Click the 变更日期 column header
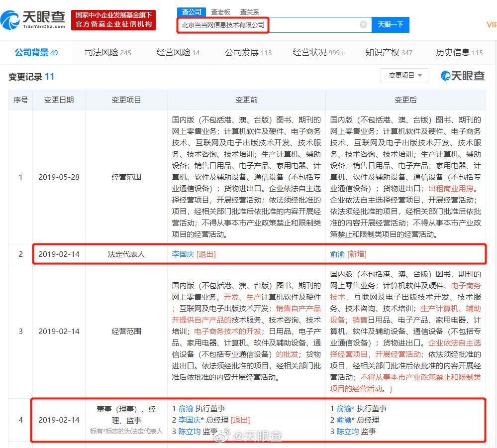Viewport: 497px width, 448px height. point(59,100)
